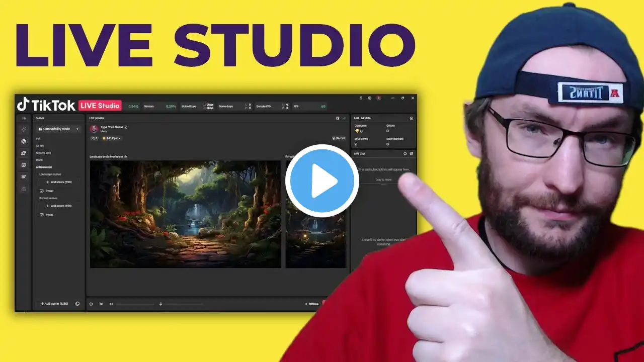Play the video with the blue play button
This screenshot has width=644, height=362.
click(322, 181)
